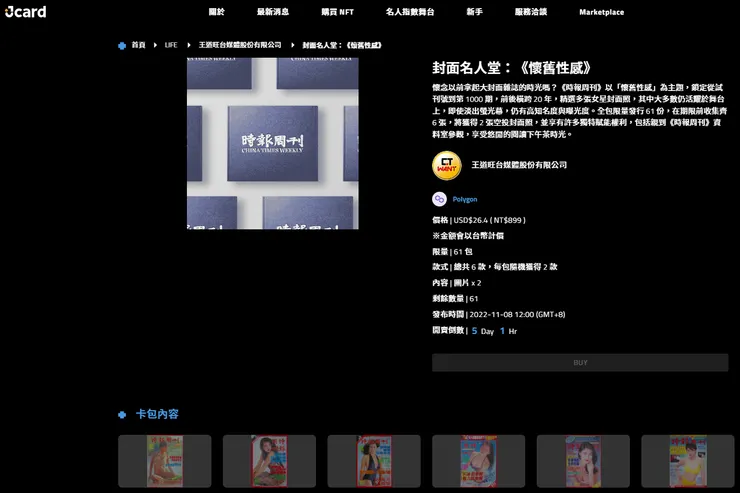Image resolution: width=740 pixels, height=493 pixels.
Task: Open the 關於 menu item
Action: click(x=217, y=12)
